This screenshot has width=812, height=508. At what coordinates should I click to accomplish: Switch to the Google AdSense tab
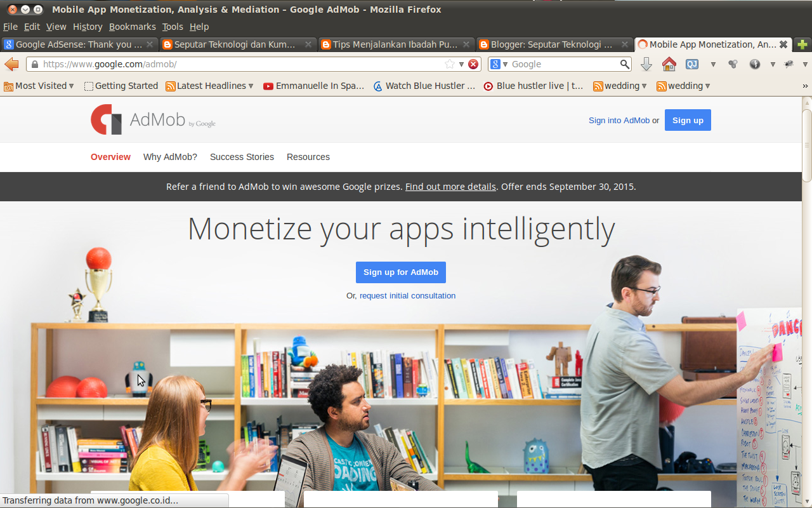[79, 44]
